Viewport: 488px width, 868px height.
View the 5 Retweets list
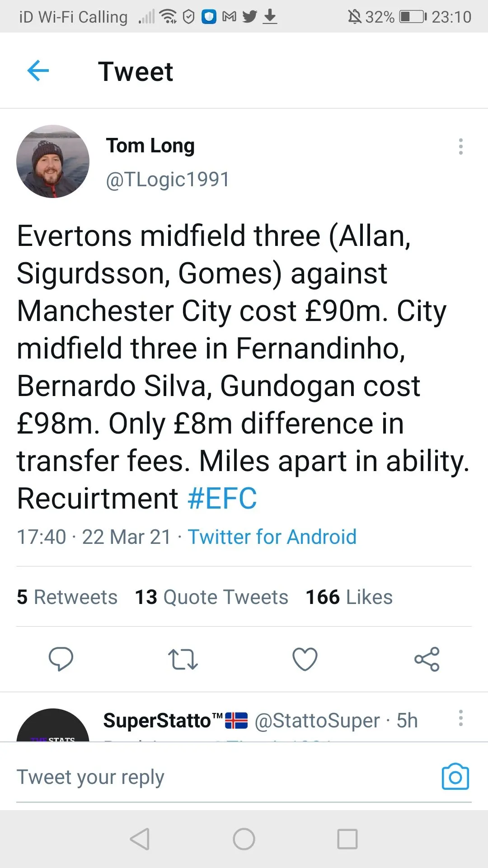point(67,597)
